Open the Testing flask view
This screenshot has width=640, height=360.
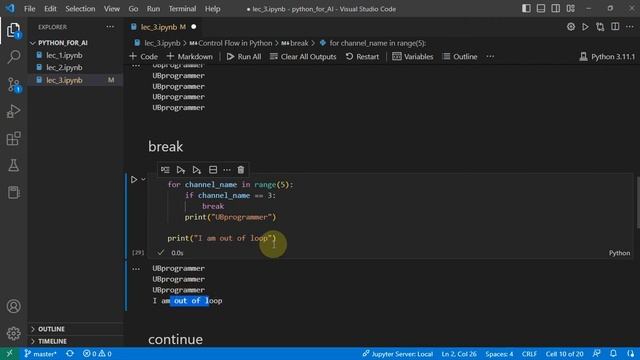click(x=13, y=165)
